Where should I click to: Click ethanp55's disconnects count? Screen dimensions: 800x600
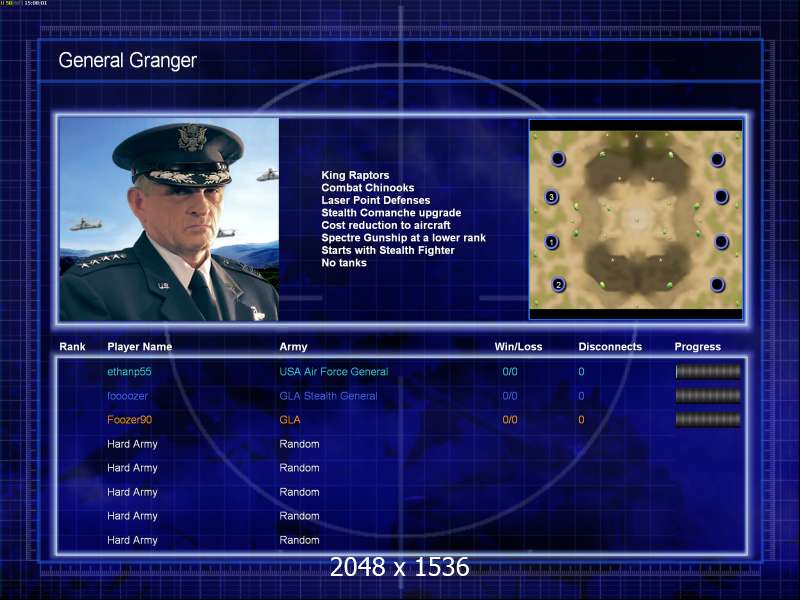[581, 372]
